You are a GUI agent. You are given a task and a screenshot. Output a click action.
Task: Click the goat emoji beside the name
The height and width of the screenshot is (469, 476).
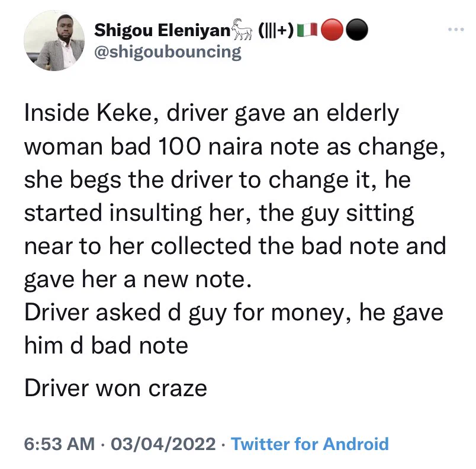242,30
